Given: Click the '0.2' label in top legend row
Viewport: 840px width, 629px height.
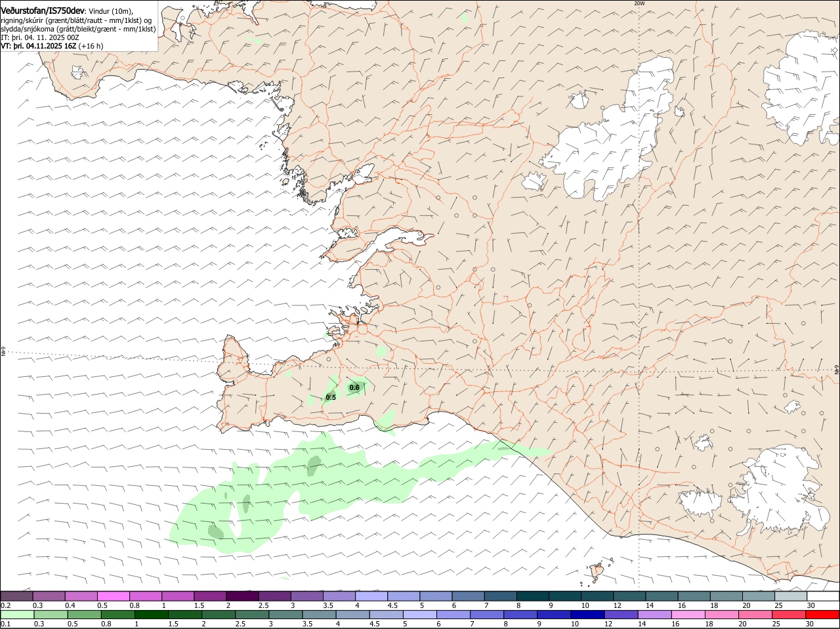Looking at the screenshot, I should pyautogui.click(x=5, y=605).
